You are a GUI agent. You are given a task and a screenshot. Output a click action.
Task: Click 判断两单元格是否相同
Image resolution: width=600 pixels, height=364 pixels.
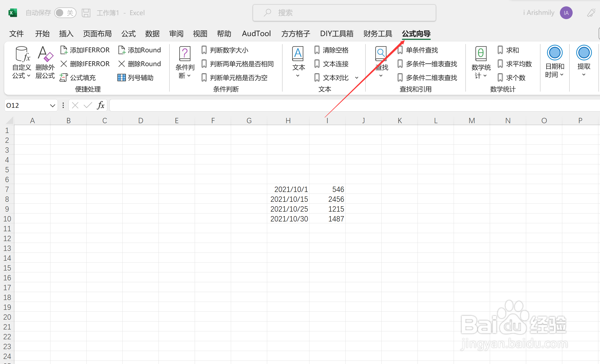click(237, 64)
